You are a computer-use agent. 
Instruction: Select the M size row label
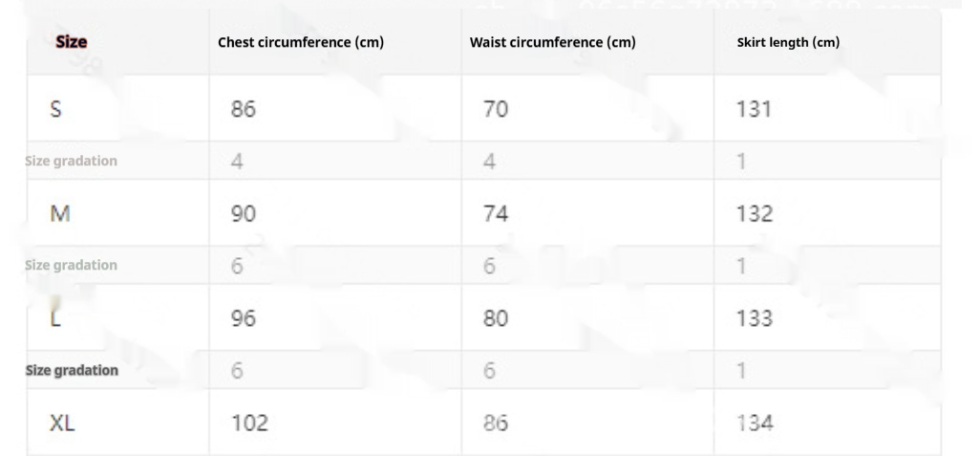pyautogui.click(x=59, y=213)
